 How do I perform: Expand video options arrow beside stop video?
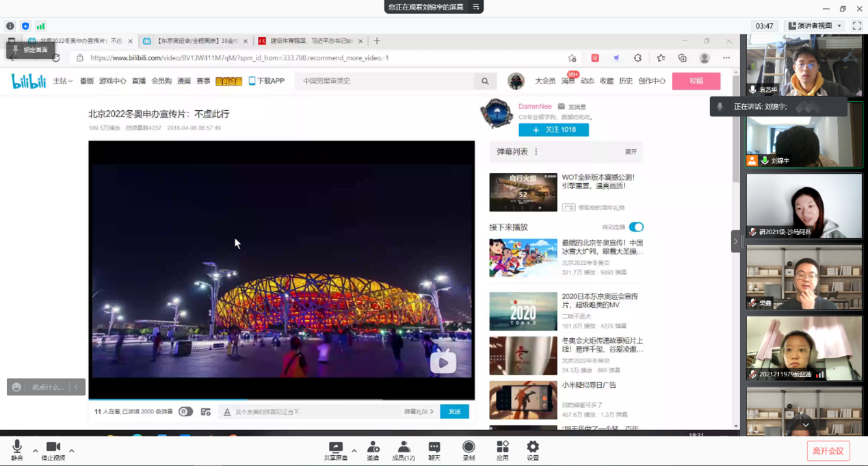click(72, 451)
